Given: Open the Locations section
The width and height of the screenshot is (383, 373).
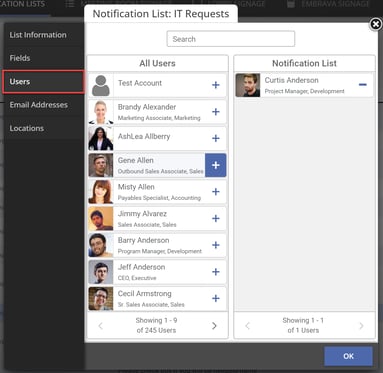Looking at the screenshot, I should 43,128.
